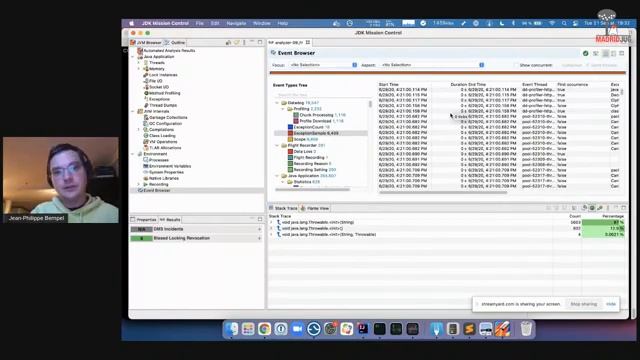Open Environment Variables page

tap(170, 166)
